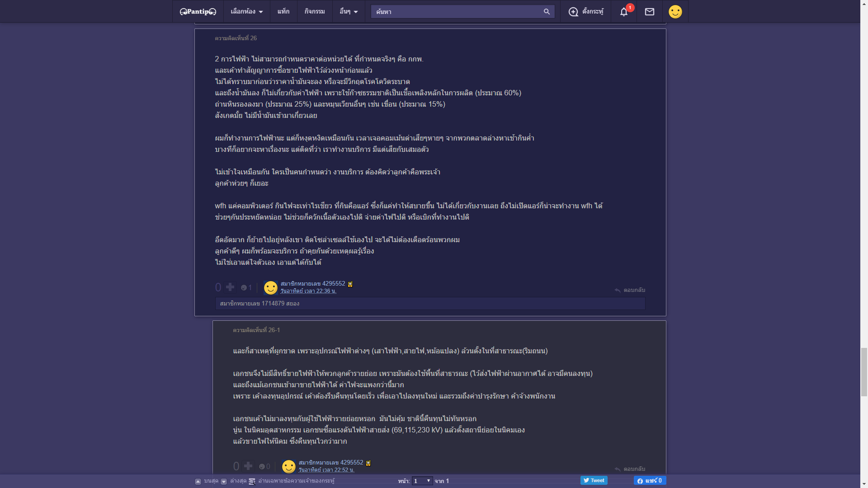Click the Tweet share button
This screenshot has width=868, height=488.
(594, 480)
